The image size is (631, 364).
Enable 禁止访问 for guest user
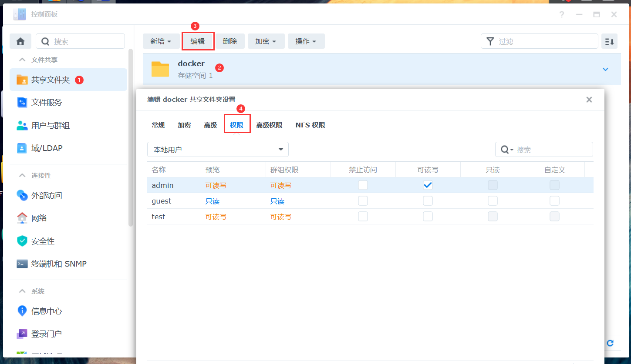363,200
